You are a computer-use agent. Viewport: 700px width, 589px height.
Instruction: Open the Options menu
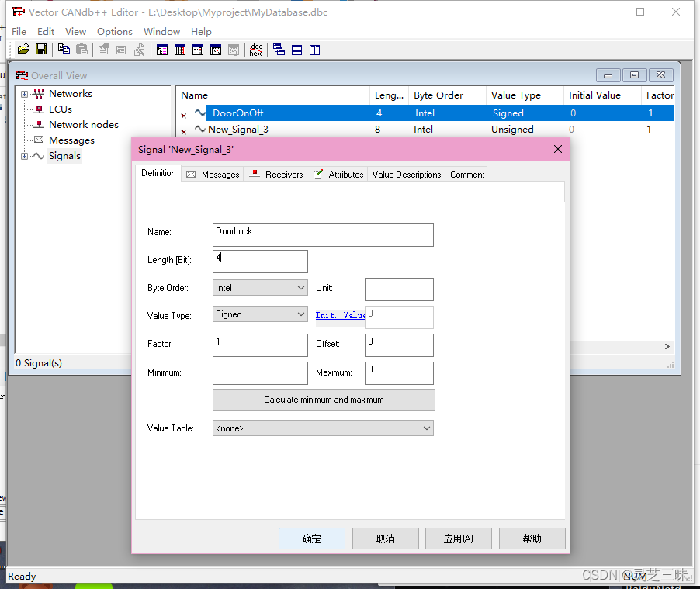115,32
